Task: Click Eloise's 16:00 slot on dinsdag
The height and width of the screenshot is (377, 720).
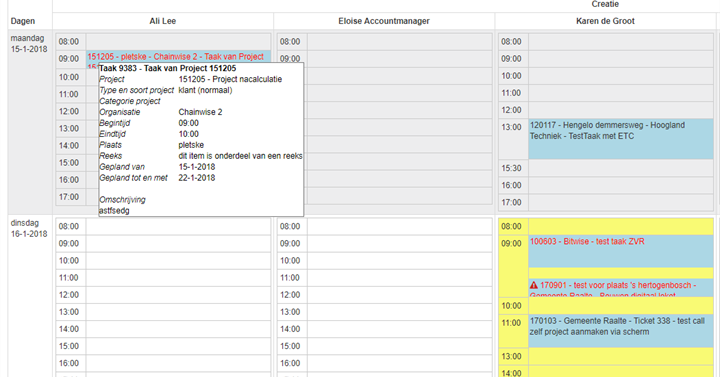Action: coord(399,363)
